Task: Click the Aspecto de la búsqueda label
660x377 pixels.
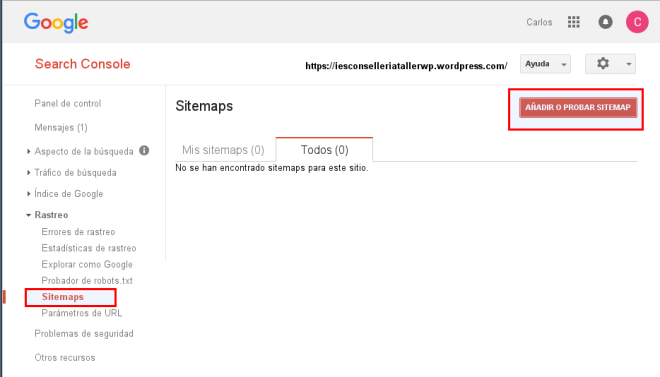Action: [84, 151]
